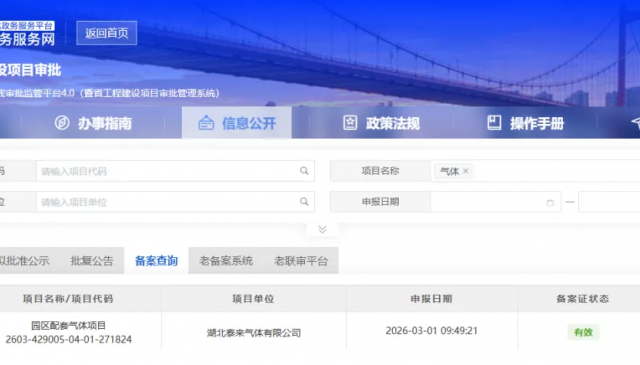Screen dimensions: 640x365
Task: Open the 政策法规 section
Action: [381, 123]
